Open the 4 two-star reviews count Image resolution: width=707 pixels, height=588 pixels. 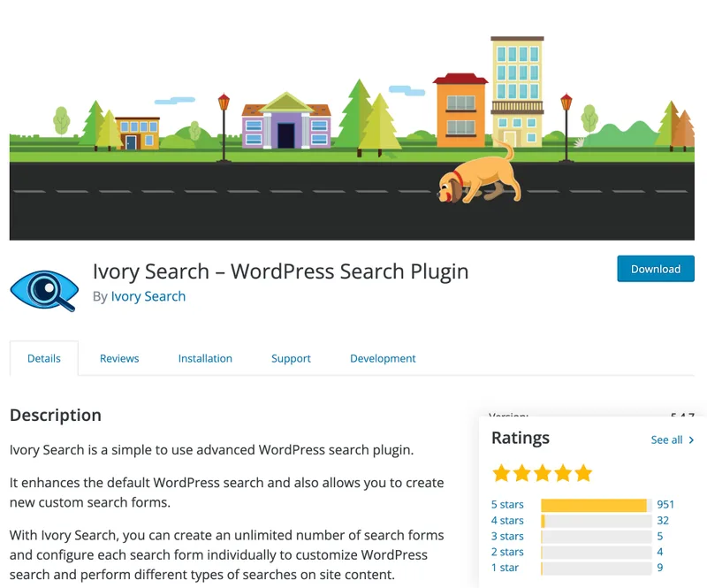pos(660,552)
